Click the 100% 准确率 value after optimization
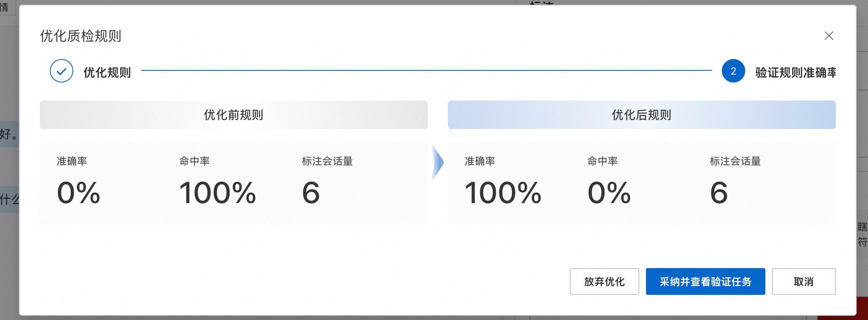868x320 pixels. pos(503,193)
